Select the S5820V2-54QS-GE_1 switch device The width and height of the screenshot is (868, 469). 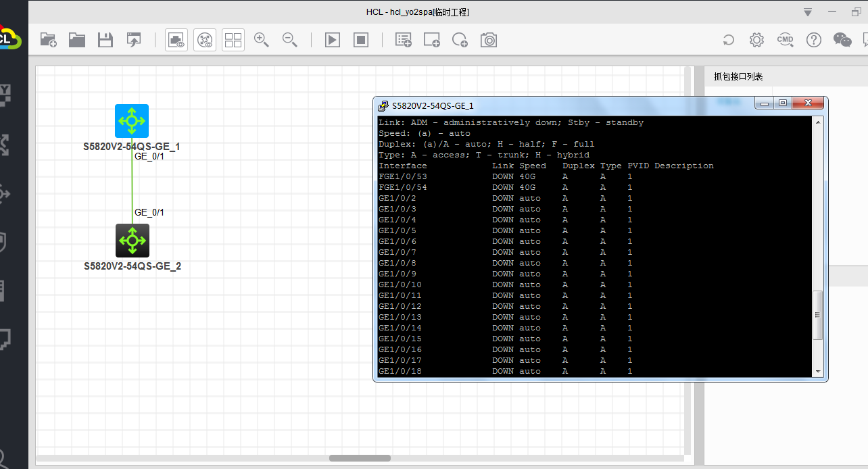click(132, 121)
